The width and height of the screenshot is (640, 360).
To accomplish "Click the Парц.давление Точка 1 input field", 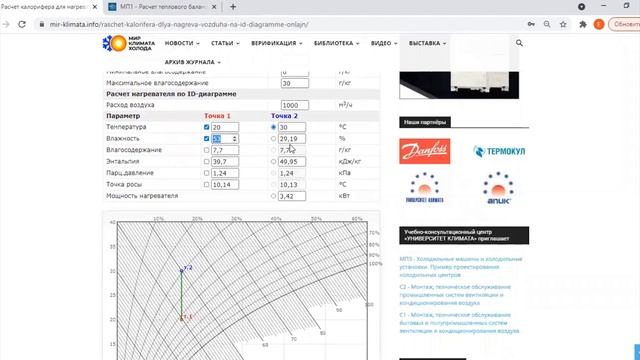I will click(225, 173).
